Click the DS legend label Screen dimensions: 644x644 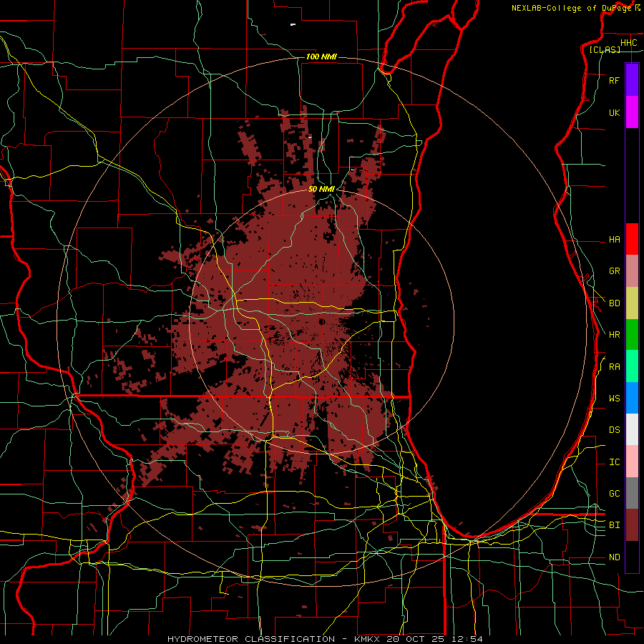pyautogui.click(x=614, y=429)
